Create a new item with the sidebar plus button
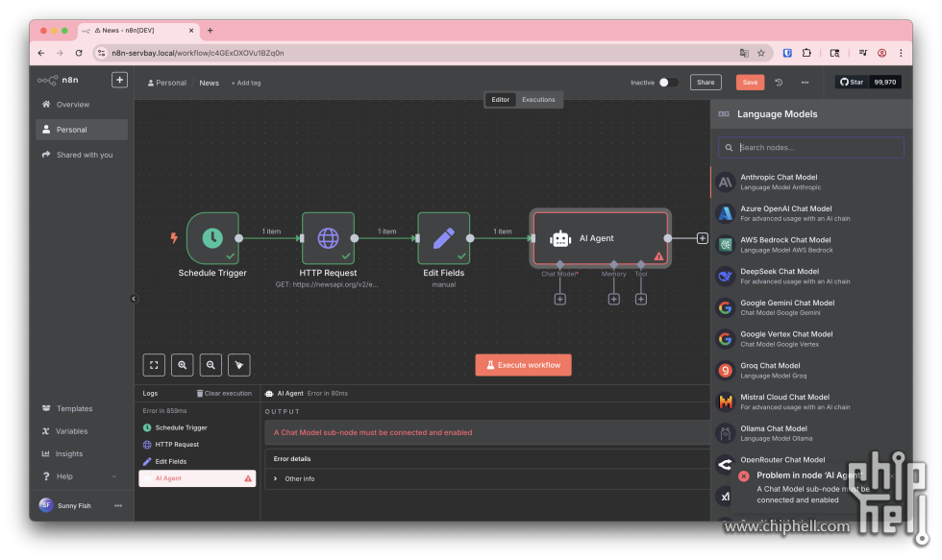 pyautogui.click(x=119, y=80)
